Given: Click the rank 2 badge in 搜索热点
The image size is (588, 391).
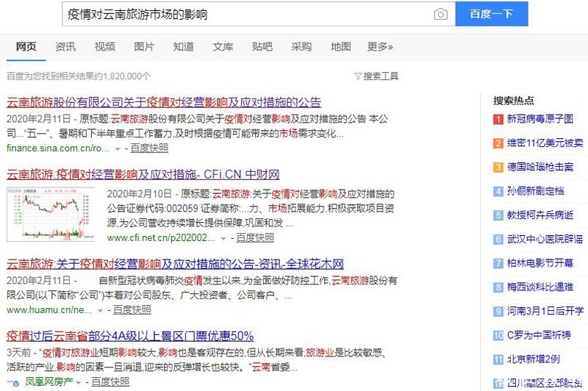Looking at the screenshot, I should [498, 143].
